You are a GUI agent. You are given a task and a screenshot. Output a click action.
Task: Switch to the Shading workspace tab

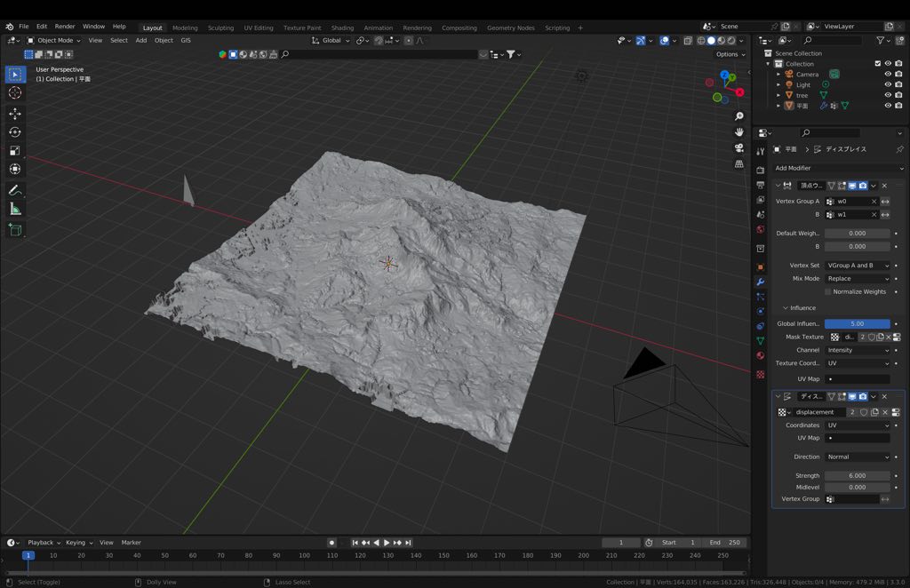click(343, 28)
